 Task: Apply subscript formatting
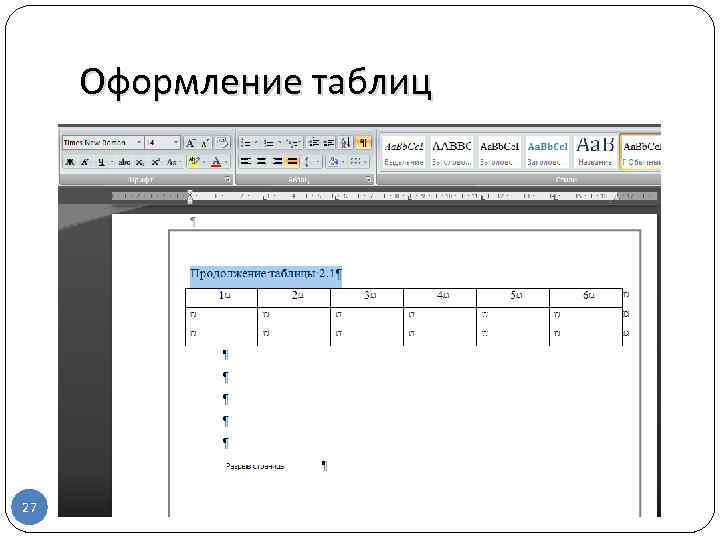pos(140,162)
